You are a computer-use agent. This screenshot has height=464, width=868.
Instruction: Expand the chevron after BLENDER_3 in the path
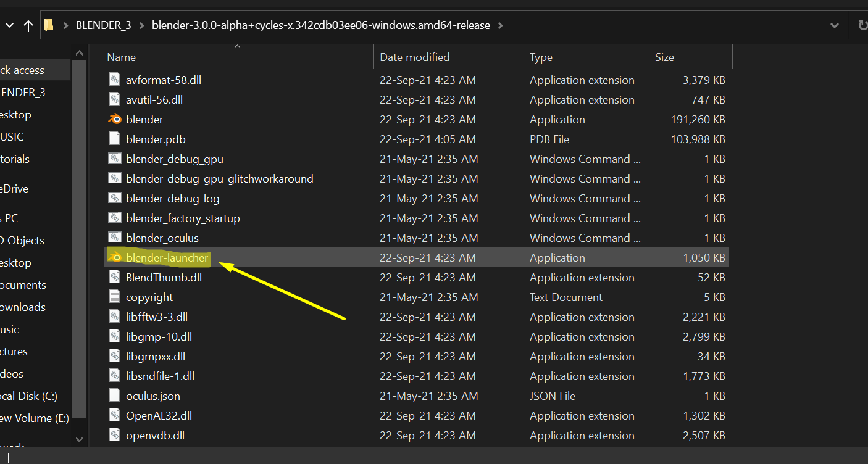point(141,25)
